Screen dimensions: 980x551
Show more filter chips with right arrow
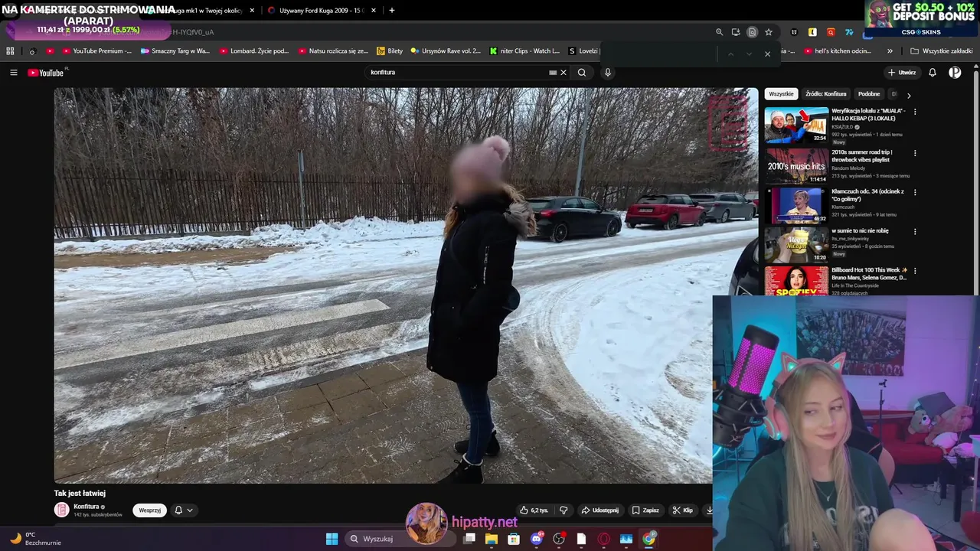pyautogui.click(x=909, y=95)
